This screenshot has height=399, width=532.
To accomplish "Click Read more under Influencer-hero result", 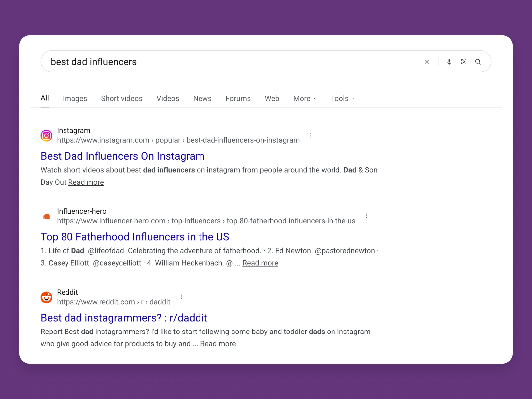I will click(x=260, y=263).
